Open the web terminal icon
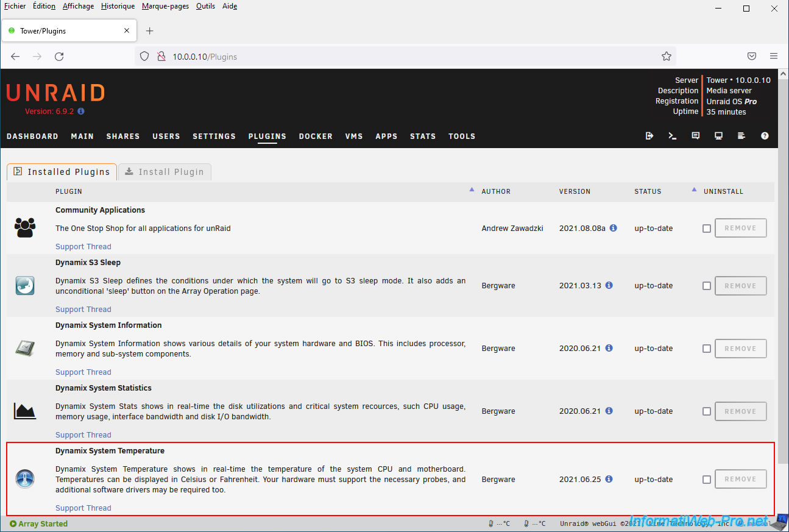 pyautogui.click(x=672, y=136)
